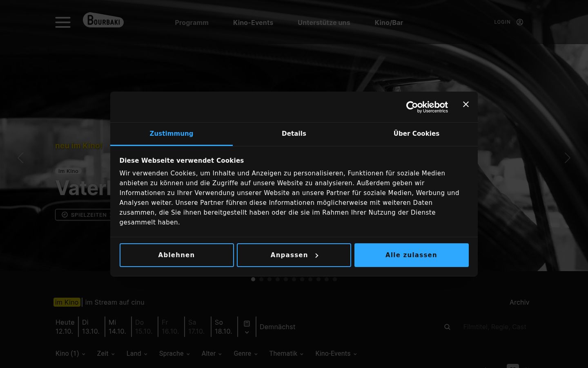Click the film search magnifier icon
Image resolution: width=588 pixels, height=368 pixels.
tap(447, 327)
